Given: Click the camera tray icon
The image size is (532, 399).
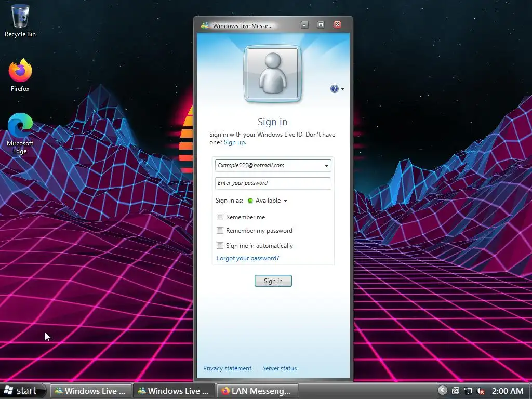Looking at the screenshot, I should (456, 391).
